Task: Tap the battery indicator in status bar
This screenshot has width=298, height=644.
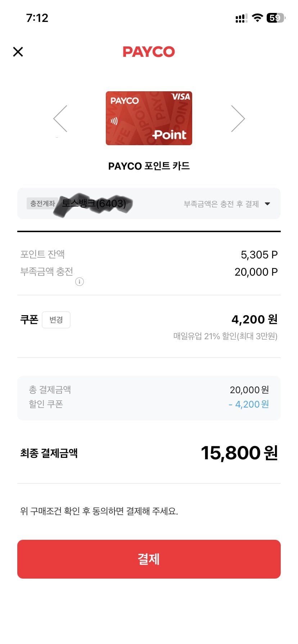Action: pos(275,18)
